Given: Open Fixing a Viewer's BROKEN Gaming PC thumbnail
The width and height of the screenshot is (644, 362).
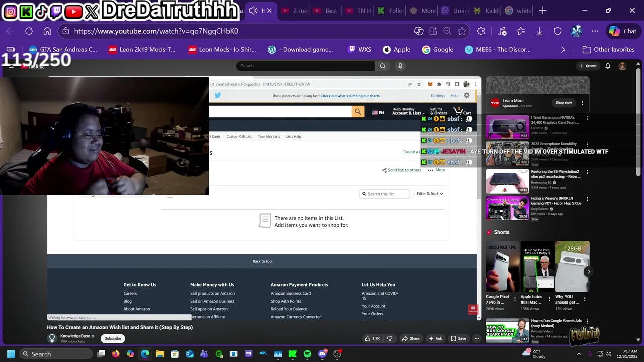Looking at the screenshot, I should click(x=507, y=208).
